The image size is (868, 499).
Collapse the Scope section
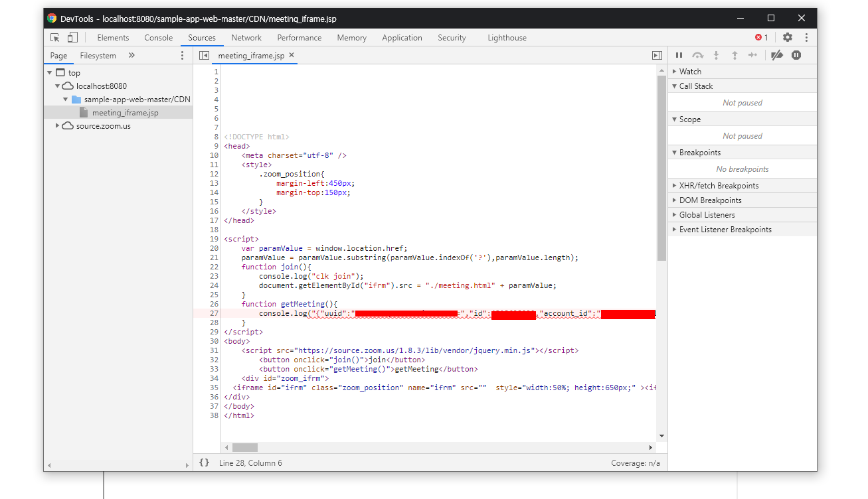coord(742,119)
